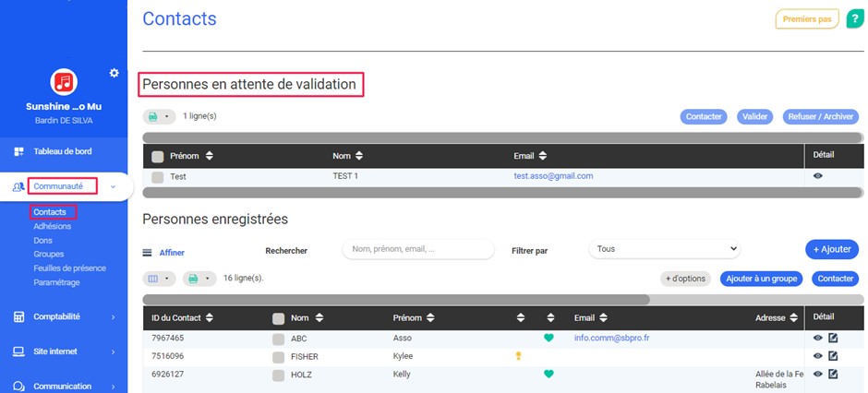
Task: Select all pending persons header checkbox
Action: (x=158, y=156)
